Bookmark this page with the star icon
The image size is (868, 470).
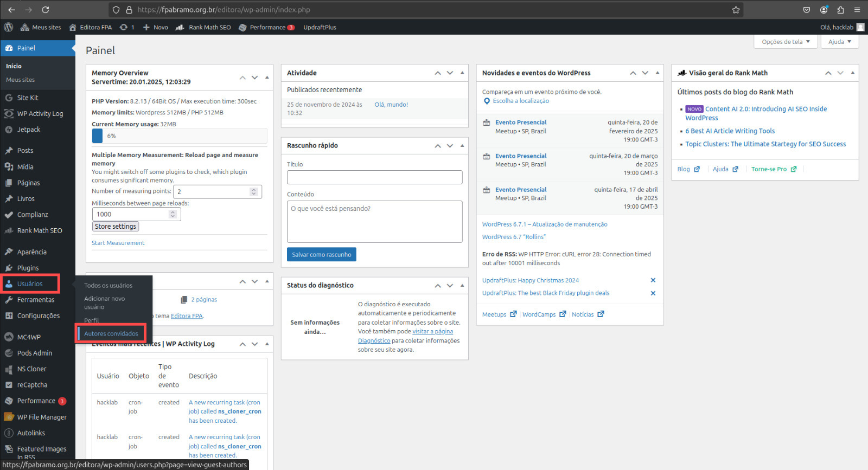736,10
